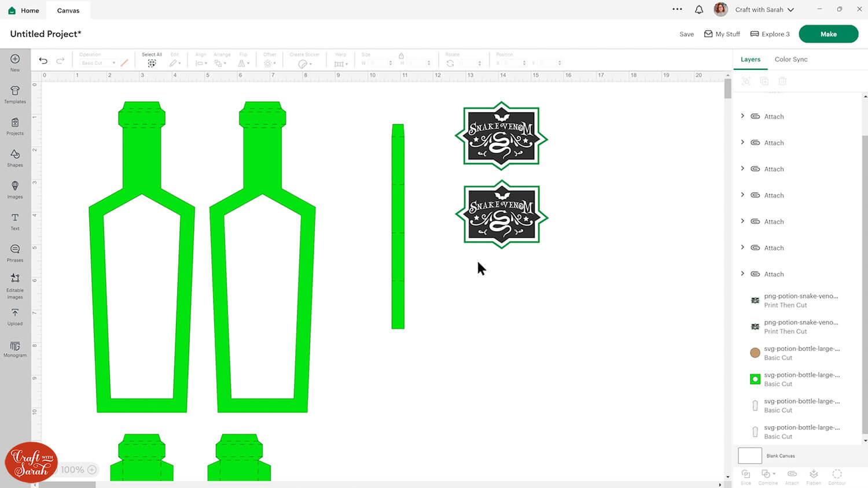868x488 pixels.
Task: Switch to the Canvas tab
Action: [68, 10]
